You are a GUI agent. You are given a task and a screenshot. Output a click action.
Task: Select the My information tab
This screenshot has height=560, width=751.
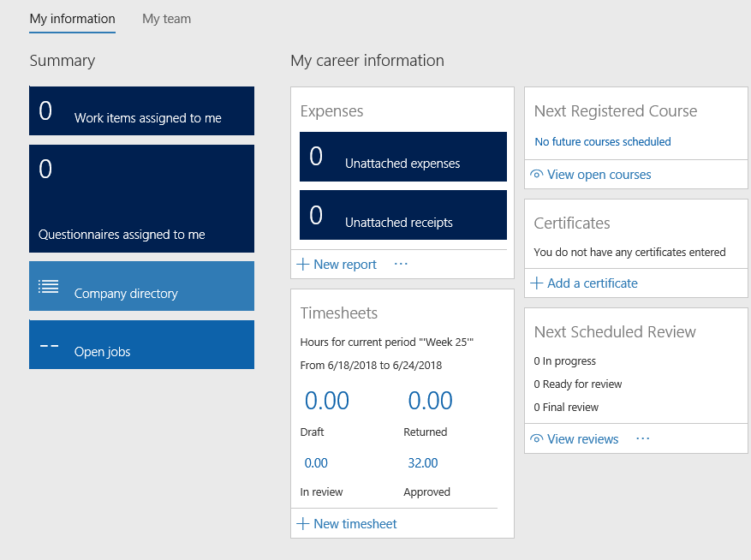coord(72,19)
